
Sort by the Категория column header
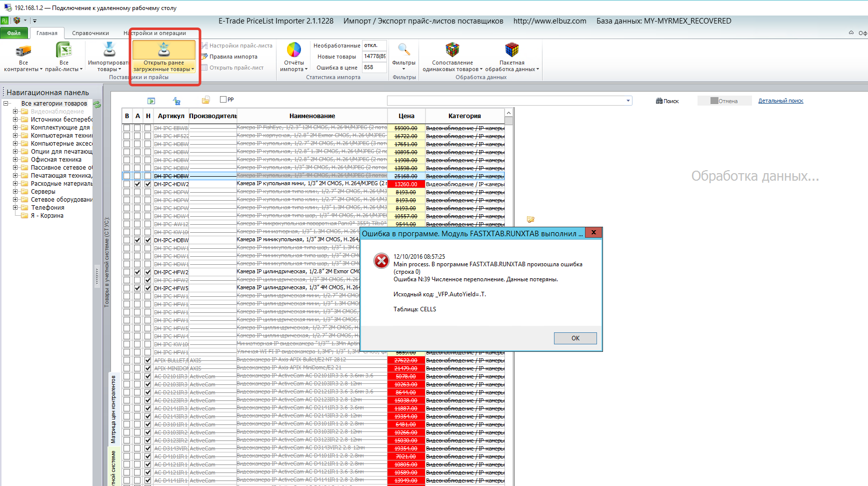click(464, 116)
